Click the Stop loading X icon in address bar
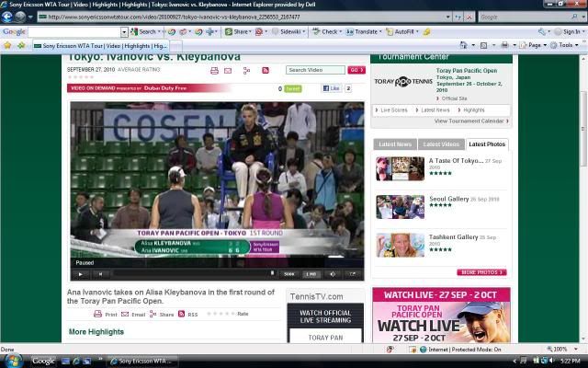 click(x=469, y=17)
